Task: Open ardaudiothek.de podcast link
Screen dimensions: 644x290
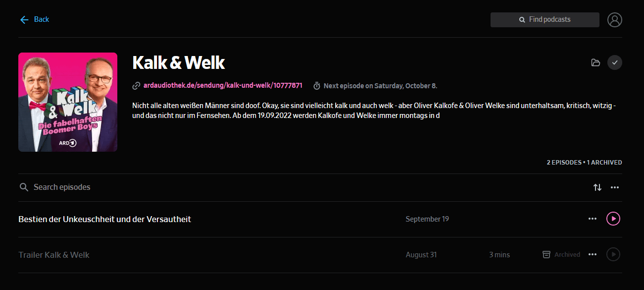Action: [x=223, y=86]
